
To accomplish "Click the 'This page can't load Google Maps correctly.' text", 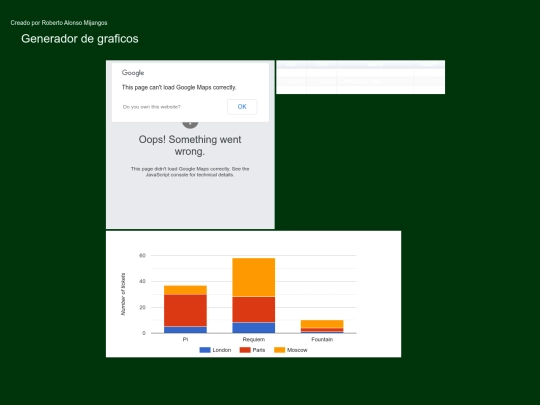I will pyautogui.click(x=179, y=87).
